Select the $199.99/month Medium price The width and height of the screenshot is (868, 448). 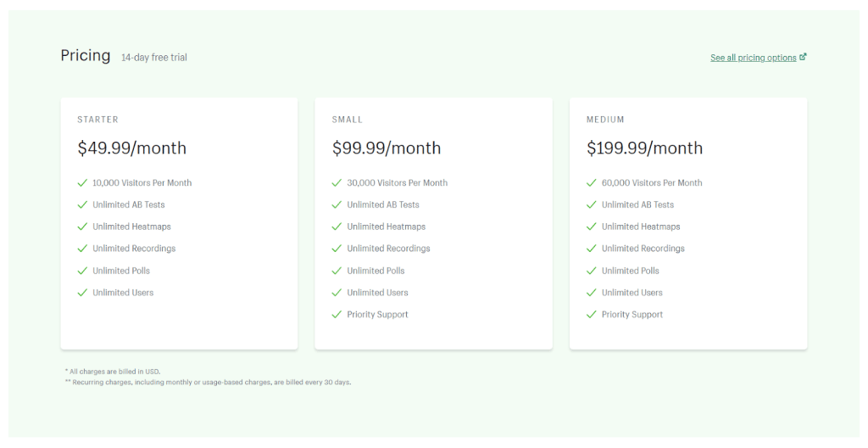644,148
